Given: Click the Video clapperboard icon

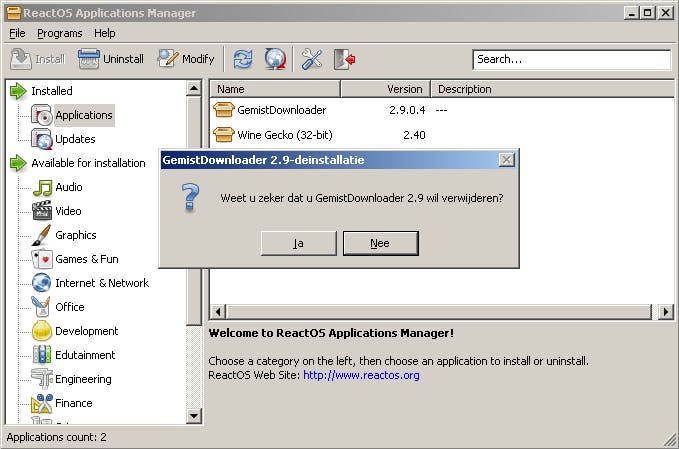Looking at the screenshot, I should pyautogui.click(x=42, y=211).
